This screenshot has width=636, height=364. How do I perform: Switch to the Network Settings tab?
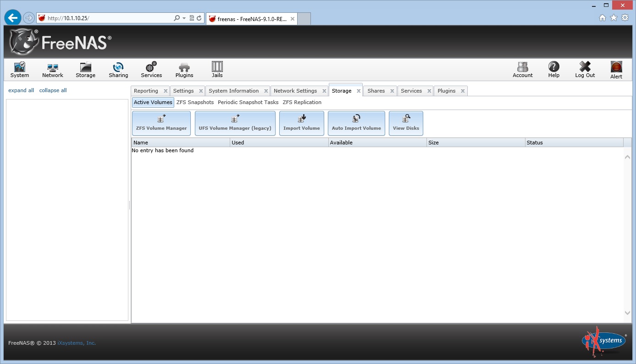pyautogui.click(x=295, y=91)
